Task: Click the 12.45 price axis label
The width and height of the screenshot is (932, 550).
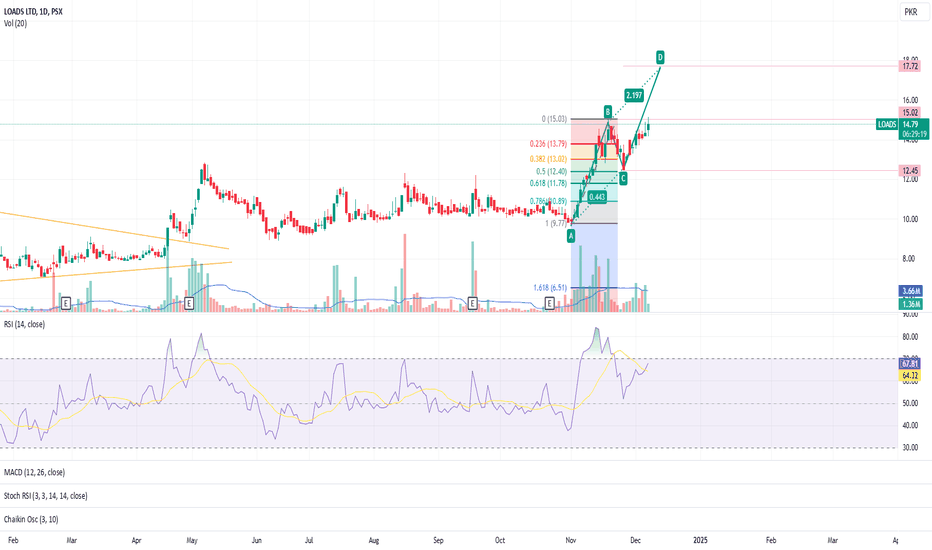Action: coord(910,171)
